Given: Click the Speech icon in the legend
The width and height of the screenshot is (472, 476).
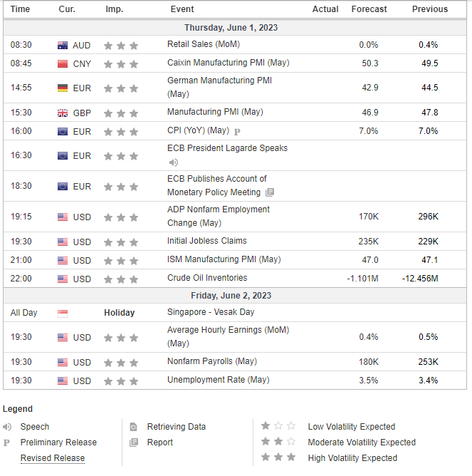Looking at the screenshot, I should coord(8,427).
